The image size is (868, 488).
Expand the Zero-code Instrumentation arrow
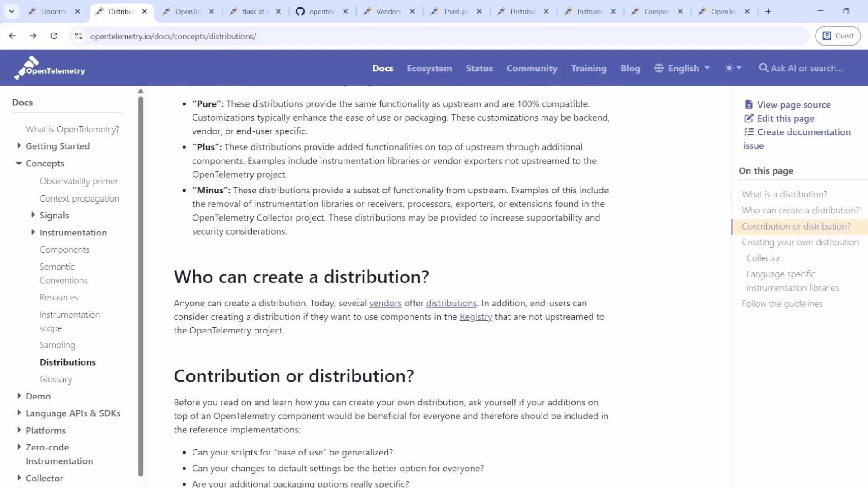[19, 446]
